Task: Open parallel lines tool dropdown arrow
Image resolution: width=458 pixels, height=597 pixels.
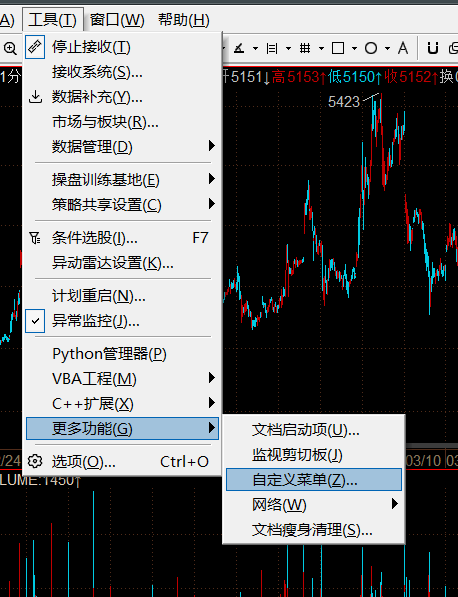Action: tap(288, 49)
